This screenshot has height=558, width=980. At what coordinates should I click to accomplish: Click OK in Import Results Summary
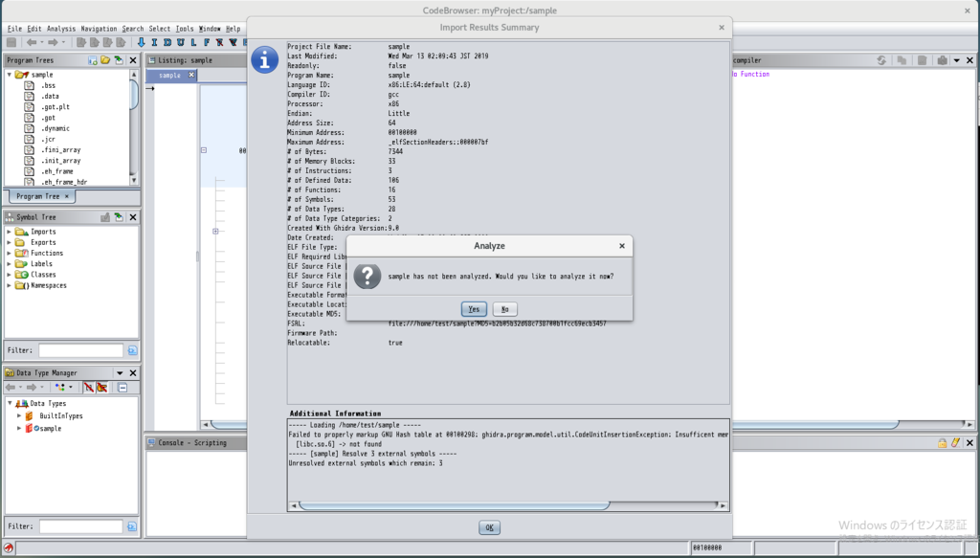[x=489, y=527]
